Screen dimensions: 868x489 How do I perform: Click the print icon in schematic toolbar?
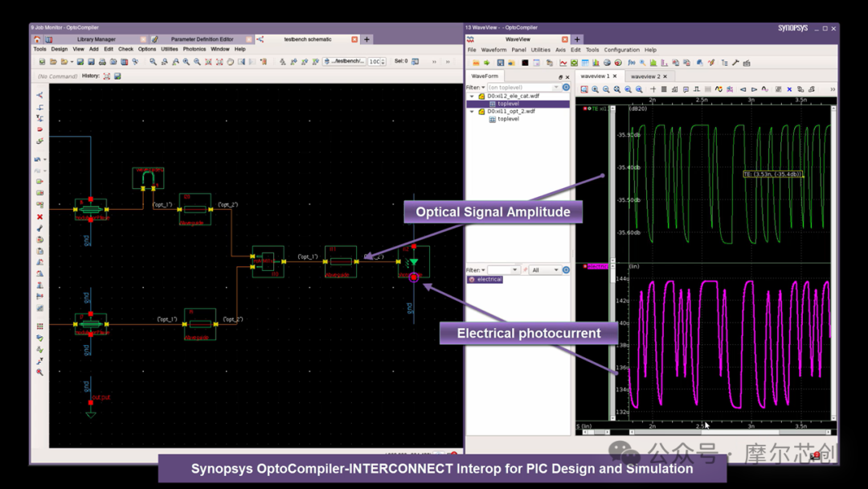coord(102,61)
